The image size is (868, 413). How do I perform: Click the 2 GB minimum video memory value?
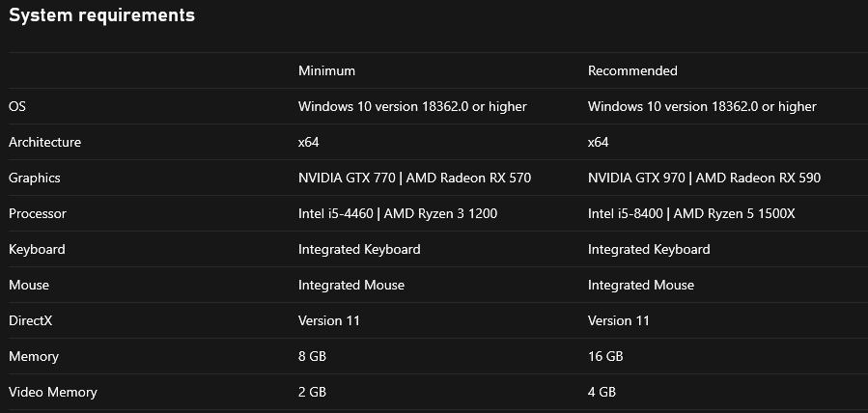coord(312,392)
